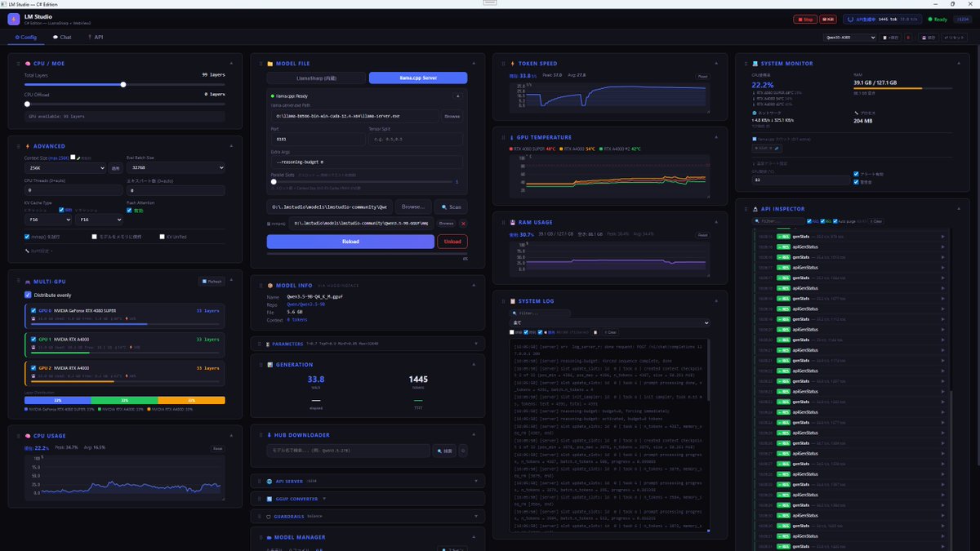This screenshot has height=551, width=980.
Task: Click the CPU Usage brain icon
Action: coord(28,436)
